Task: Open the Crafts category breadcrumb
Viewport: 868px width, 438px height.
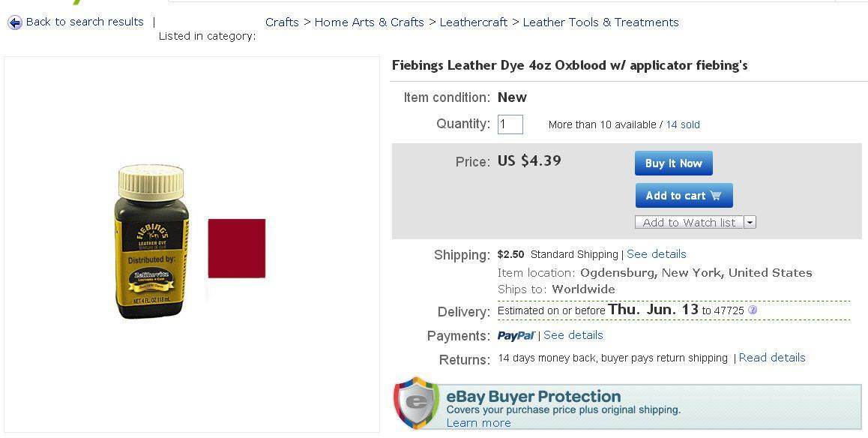Action: pos(282,22)
